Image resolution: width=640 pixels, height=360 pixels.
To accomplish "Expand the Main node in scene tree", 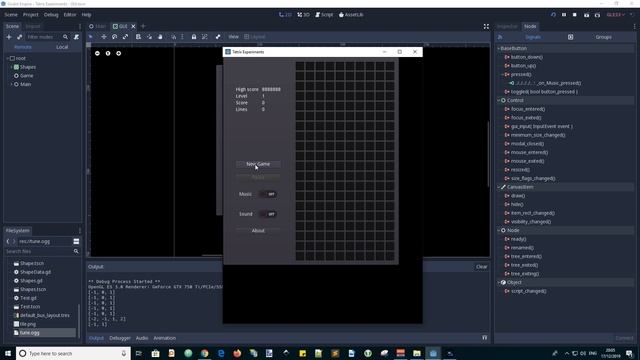I will [x=11, y=84].
